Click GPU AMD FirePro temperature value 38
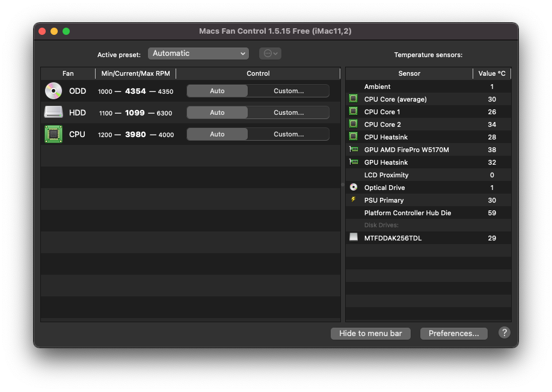This screenshot has height=392, width=552. [492, 150]
